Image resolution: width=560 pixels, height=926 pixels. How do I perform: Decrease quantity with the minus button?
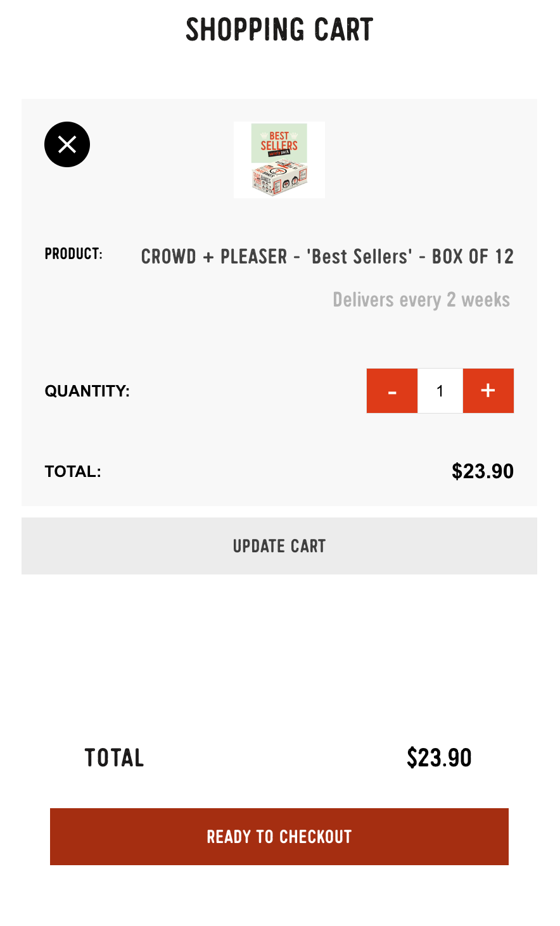tap(392, 391)
